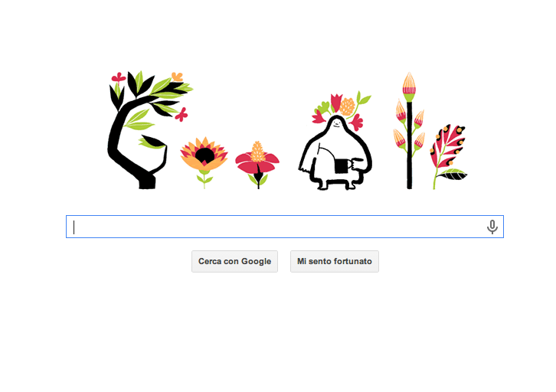Click the small red blossom above tree's left branch

click(x=118, y=77)
